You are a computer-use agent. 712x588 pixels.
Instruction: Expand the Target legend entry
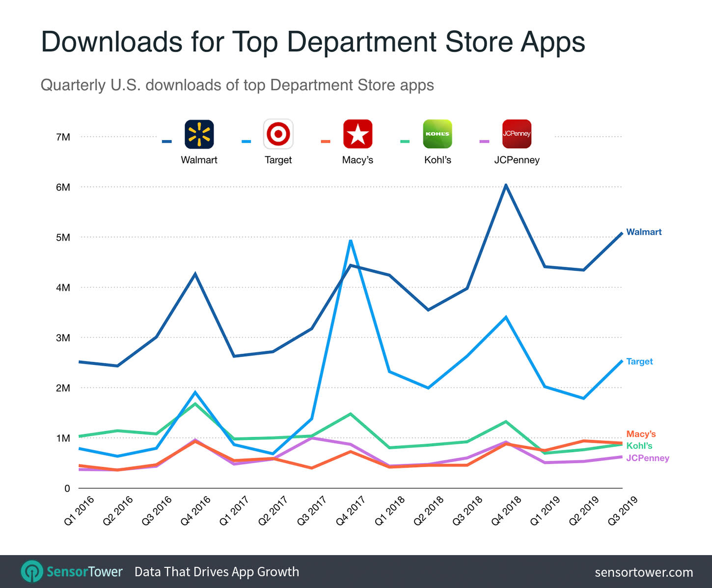(x=278, y=159)
